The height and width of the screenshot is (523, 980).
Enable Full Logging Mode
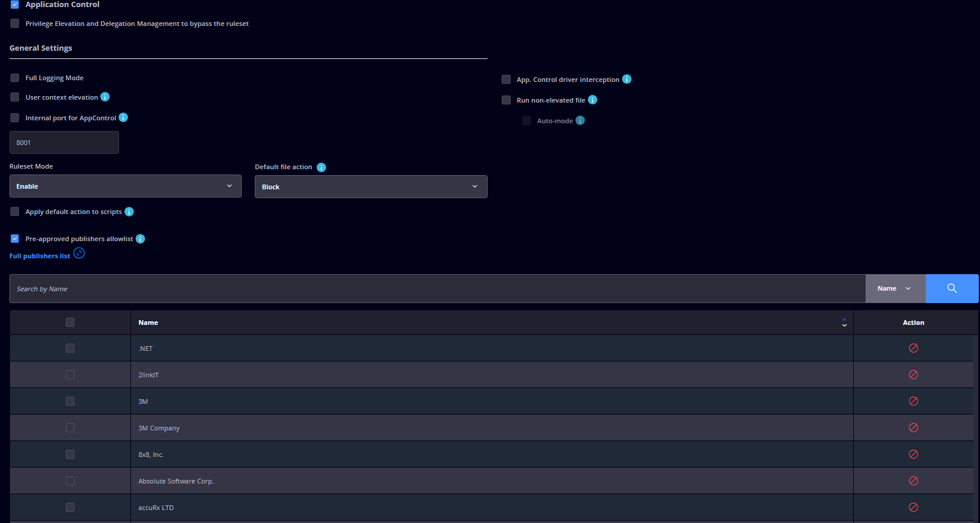15,78
